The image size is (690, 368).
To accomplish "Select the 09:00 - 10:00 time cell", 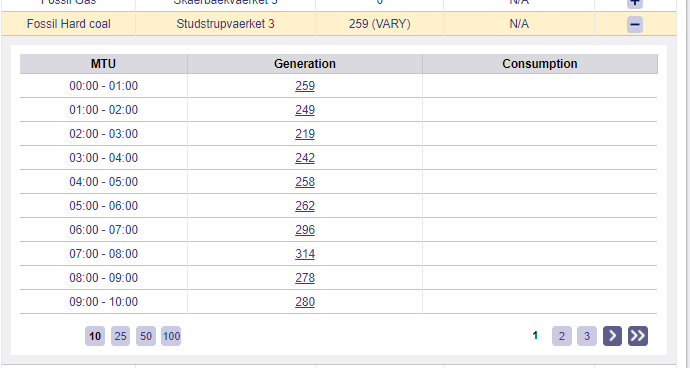I will (x=103, y=302).
